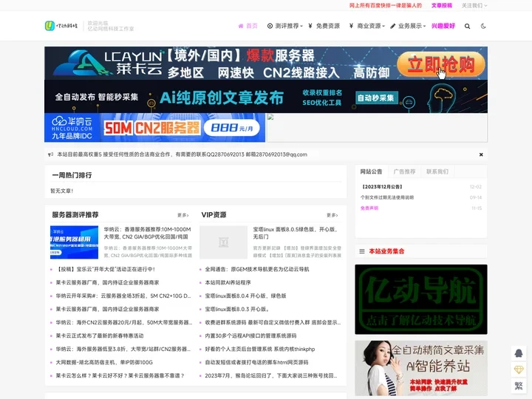The width and height of the screenshot is (532, 399).
Task: Click the 本站业务集合 list icon
Action: tap(362, 251)
